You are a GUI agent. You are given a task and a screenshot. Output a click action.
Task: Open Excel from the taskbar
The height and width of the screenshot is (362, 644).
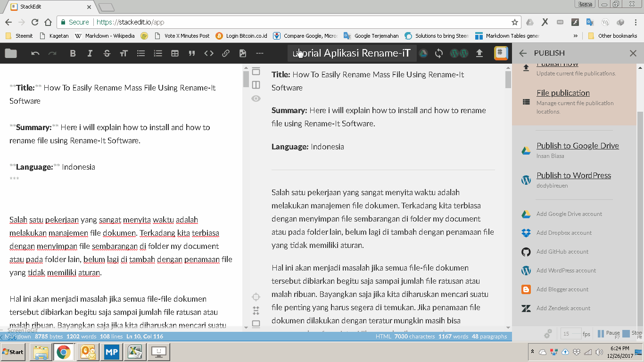[135, 352]
